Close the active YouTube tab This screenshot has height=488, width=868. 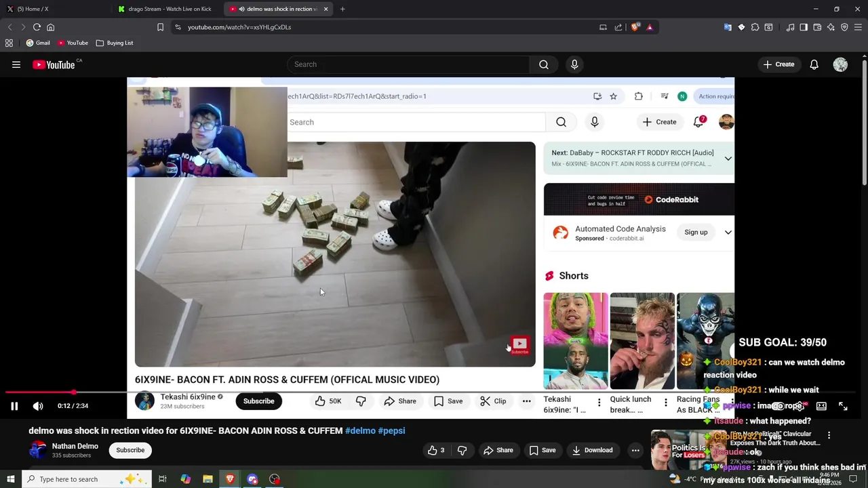325,9
